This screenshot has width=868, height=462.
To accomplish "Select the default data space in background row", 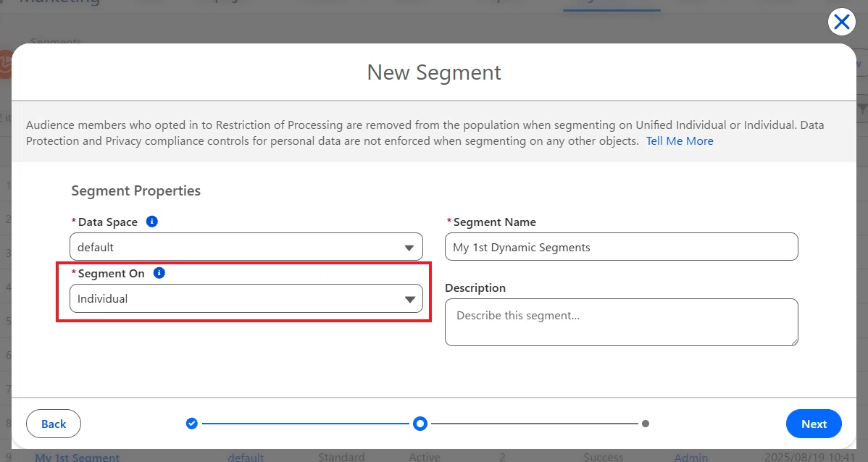I will click(246, 457).
